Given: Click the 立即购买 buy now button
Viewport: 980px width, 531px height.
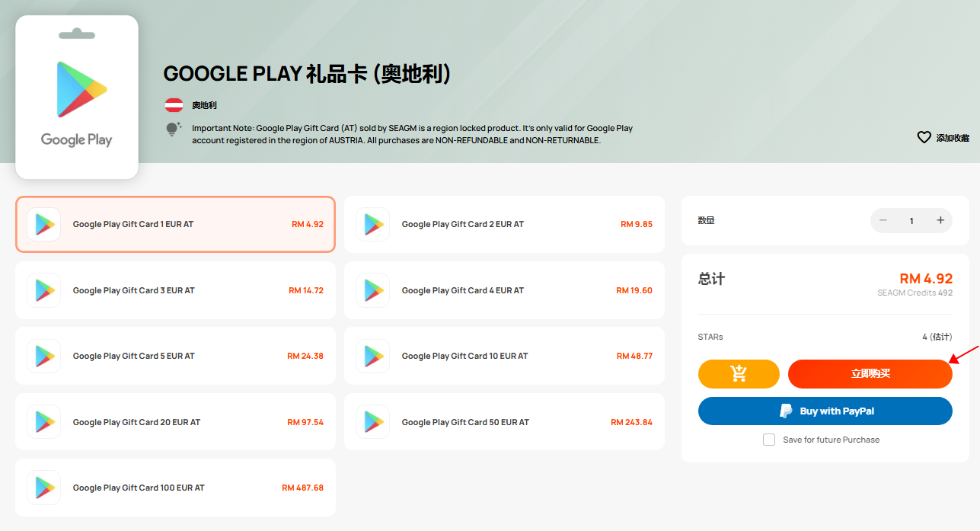Looking at the screenshot, I should click(x=870, y=374).
